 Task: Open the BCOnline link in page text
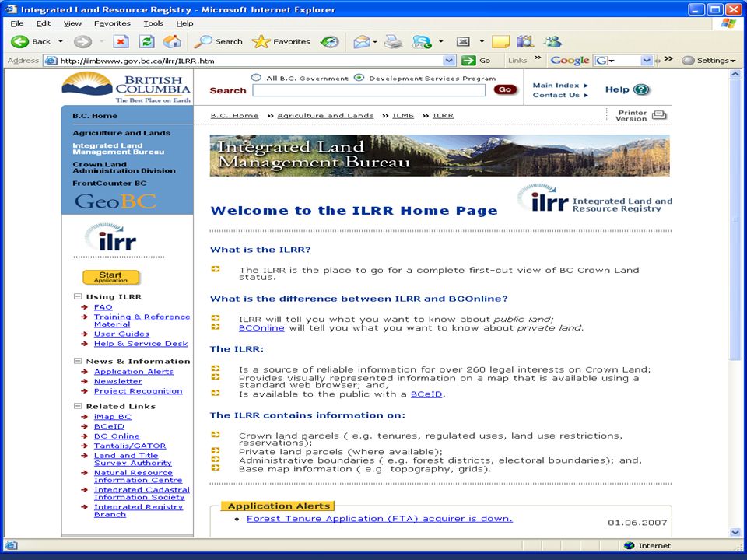coord(261,327)
